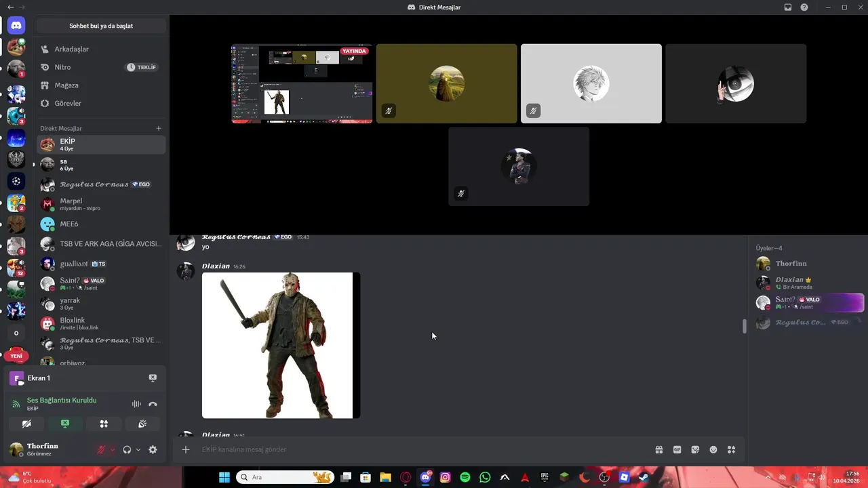Click the taskbar search box 'Ara'
Viewport: 868px width, 488px height.
(x=285, y=477)
